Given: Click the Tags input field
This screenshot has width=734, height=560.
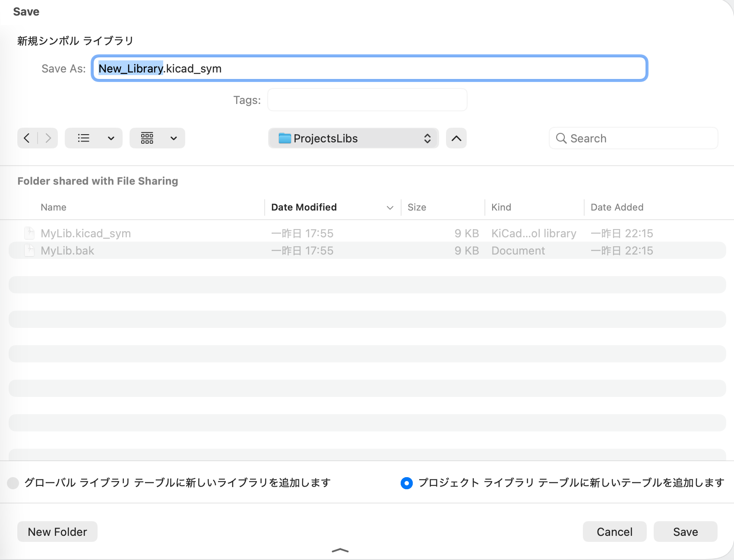Looking at the screenshot, I should 367,100.
